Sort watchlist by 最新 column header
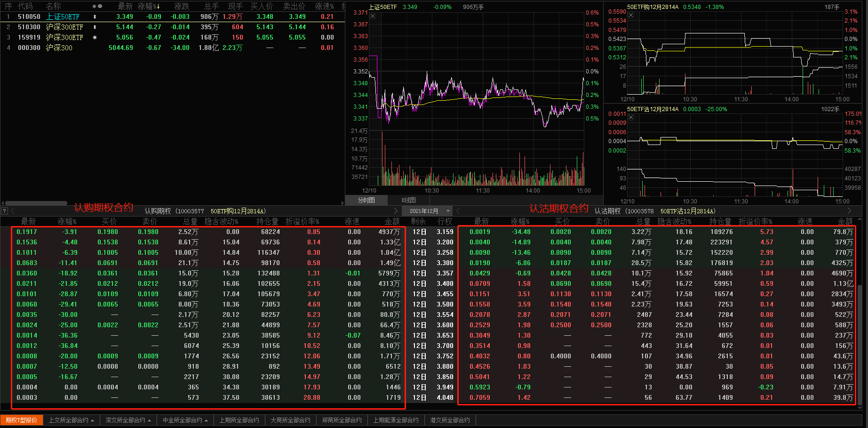This screenshot has width=868, height=428. (x=125, y=6)
